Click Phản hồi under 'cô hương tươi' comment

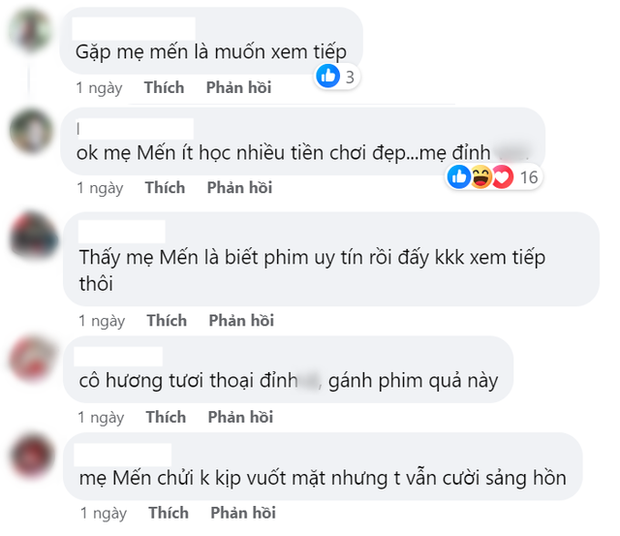click(x=241, y=417)
